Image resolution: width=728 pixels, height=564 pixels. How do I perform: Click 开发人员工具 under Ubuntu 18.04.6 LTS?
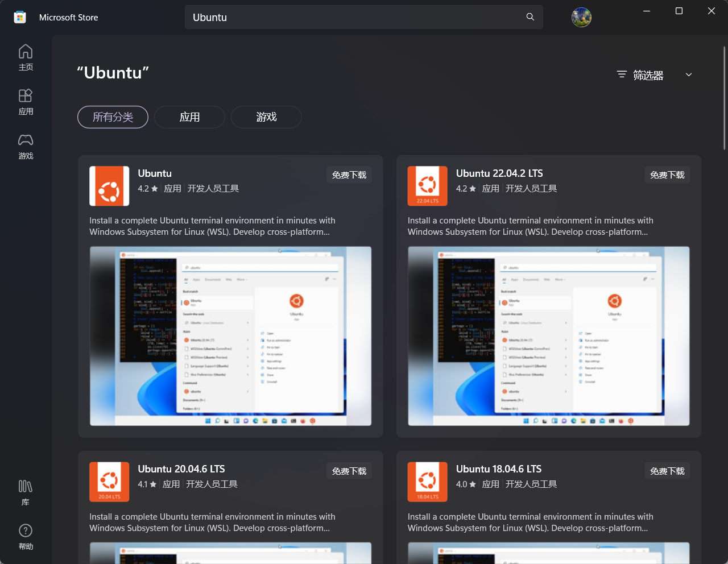[x=531, y=484]
